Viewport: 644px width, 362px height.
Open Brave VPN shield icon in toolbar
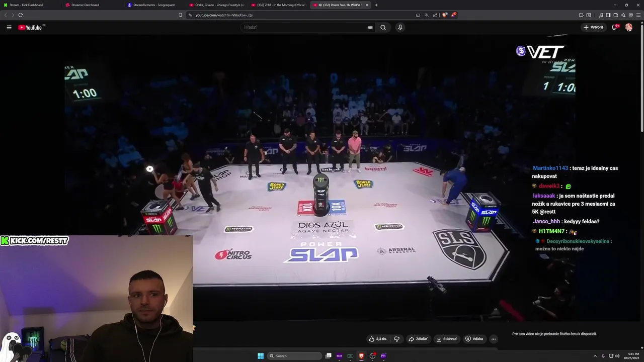tap(631, 15)
